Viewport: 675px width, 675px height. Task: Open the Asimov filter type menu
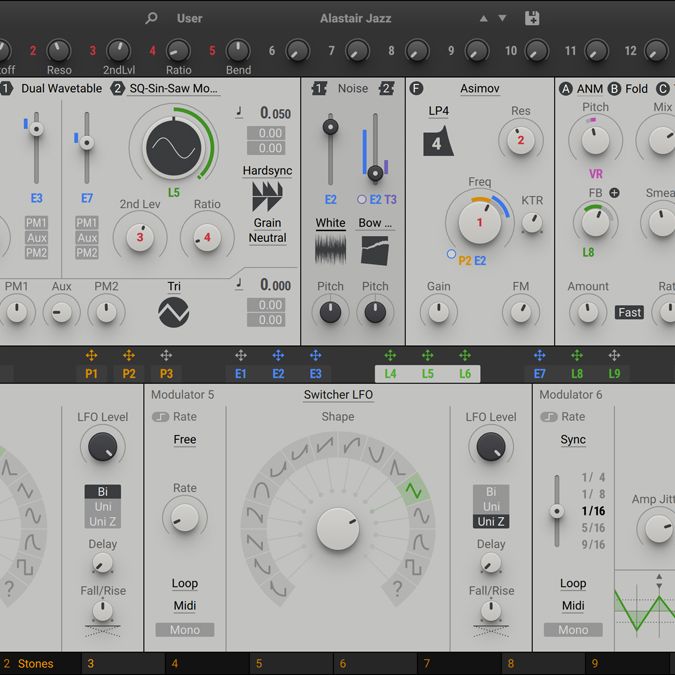[480, 89]
